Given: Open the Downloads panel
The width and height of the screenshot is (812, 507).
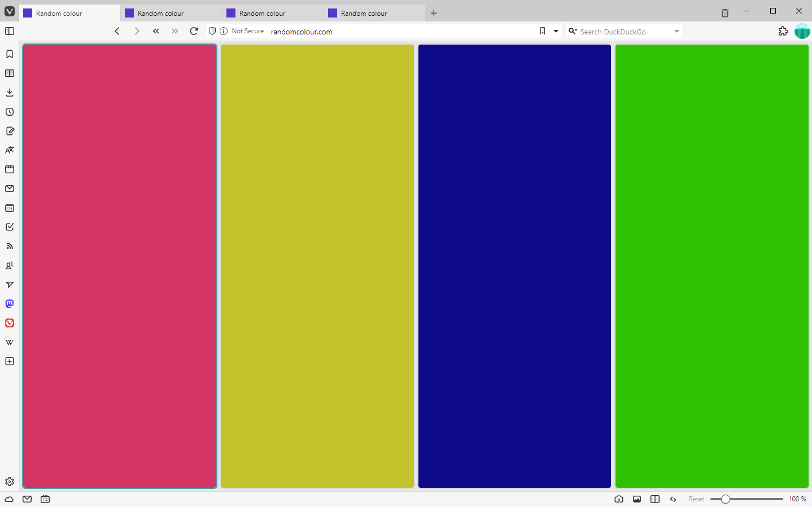Looking at the screenshot, I should tap(10, 93).
